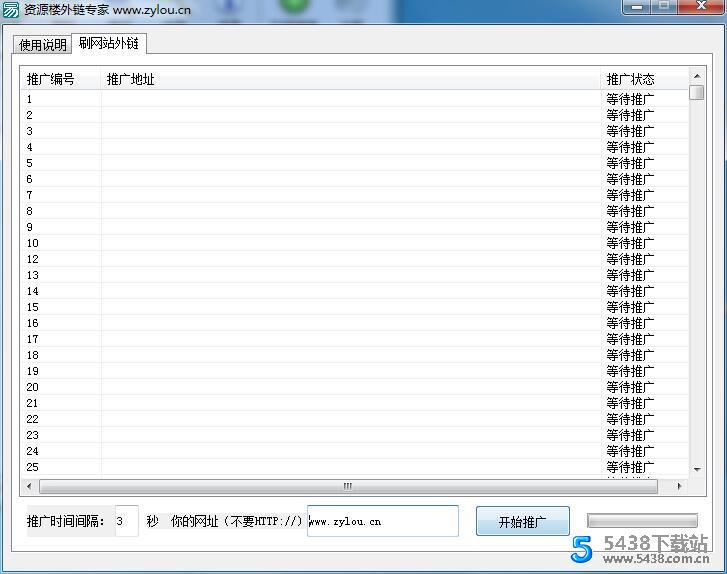
Task: Click 等待推广 status in row 20
Action: coord(630,387)
